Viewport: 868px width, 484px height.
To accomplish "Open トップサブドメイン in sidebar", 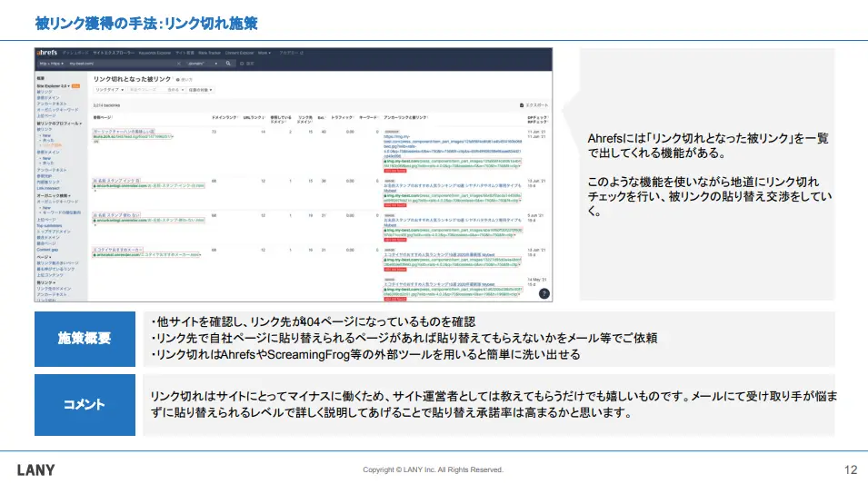I will [53, 232].
